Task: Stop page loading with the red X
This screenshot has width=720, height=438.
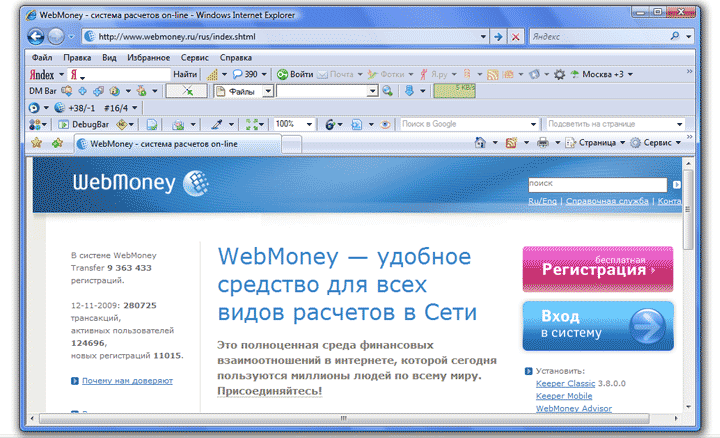Action: click(x=516, y=37)
